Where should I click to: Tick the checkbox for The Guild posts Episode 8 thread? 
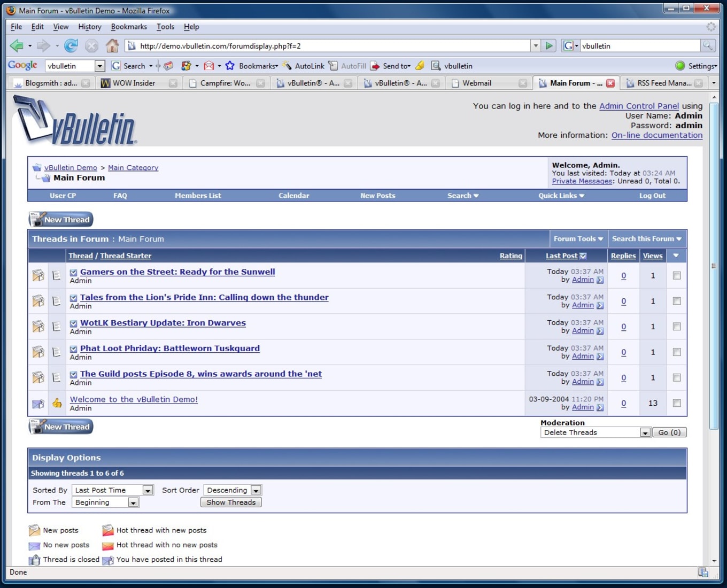(677, 378)
